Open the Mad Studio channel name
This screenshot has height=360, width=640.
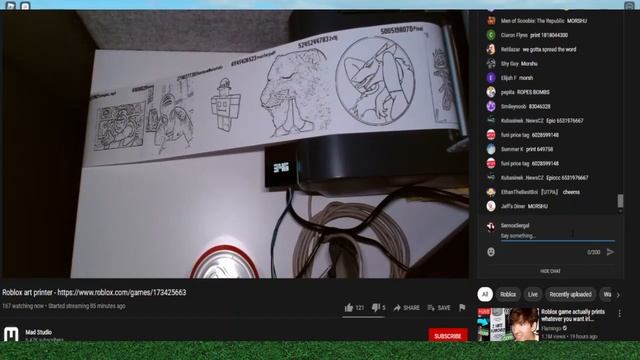click(38, 332)
